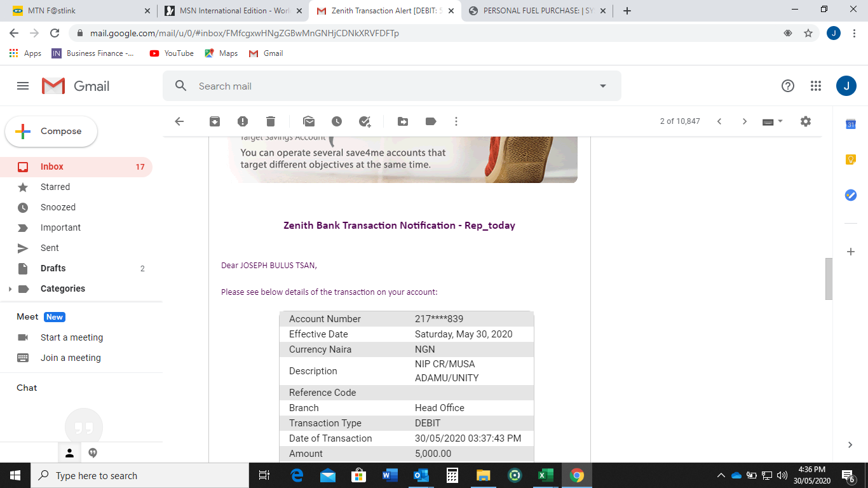Open File Explorer from the taskbar

click(483, 475)
